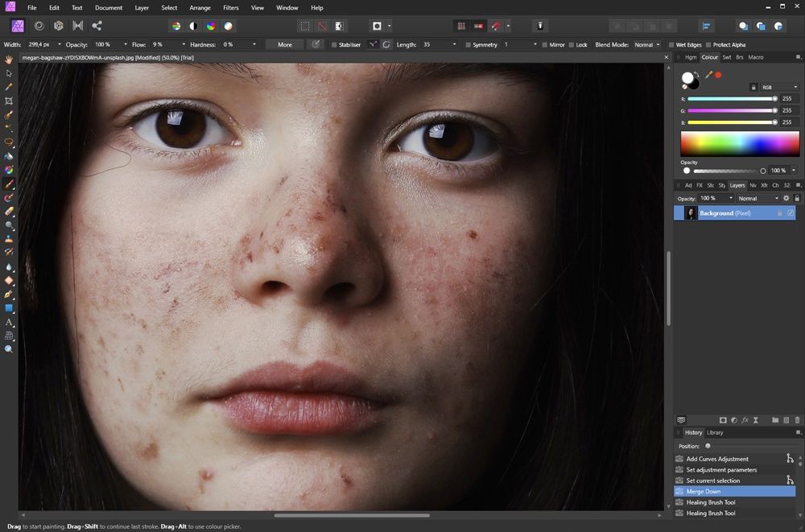Click the Red channel value field
805x532 pixels.
(787, 99)
